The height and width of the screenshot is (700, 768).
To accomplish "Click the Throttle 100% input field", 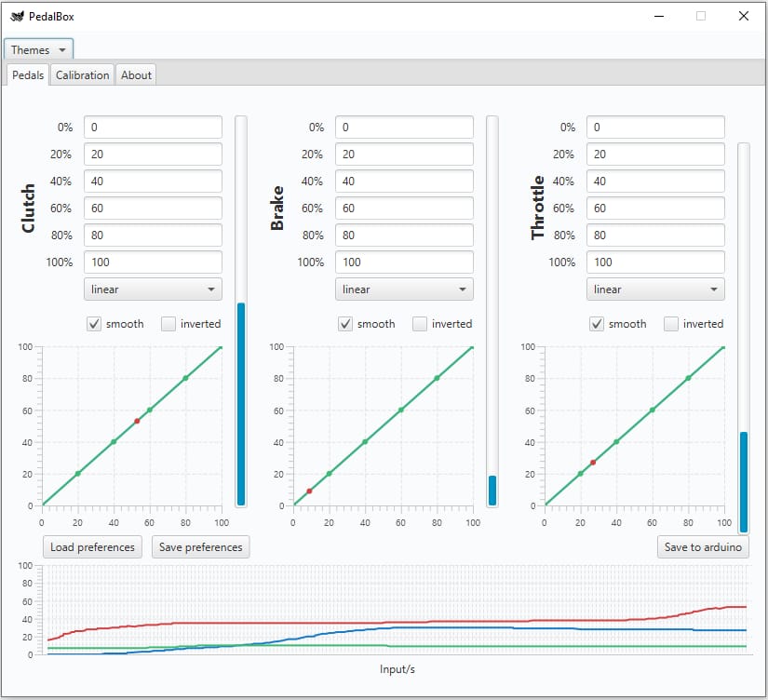I will (x=655, y=262).
